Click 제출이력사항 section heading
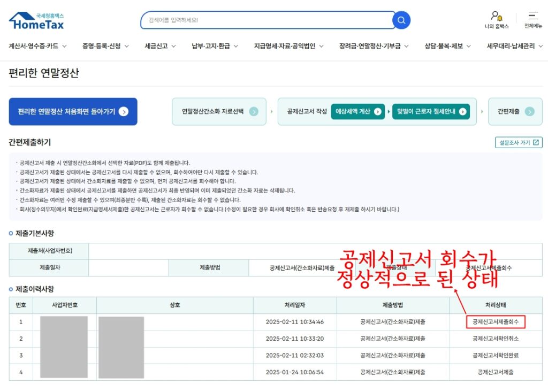Screen dimensions: 548x392 point(35,289)
